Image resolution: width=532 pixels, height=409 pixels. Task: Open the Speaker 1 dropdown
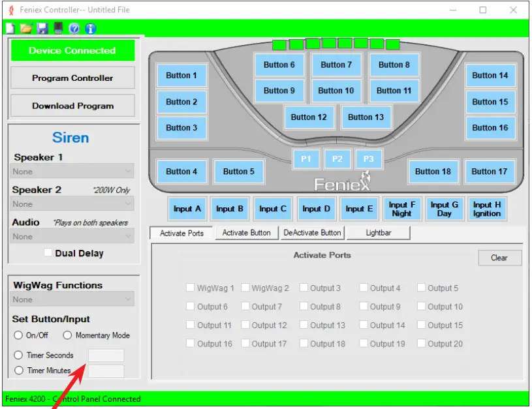72,172
